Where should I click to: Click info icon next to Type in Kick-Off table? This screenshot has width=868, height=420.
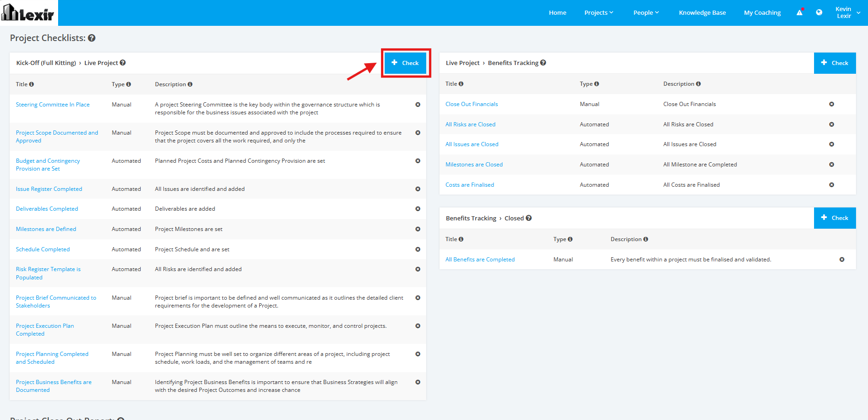[129, 84]
